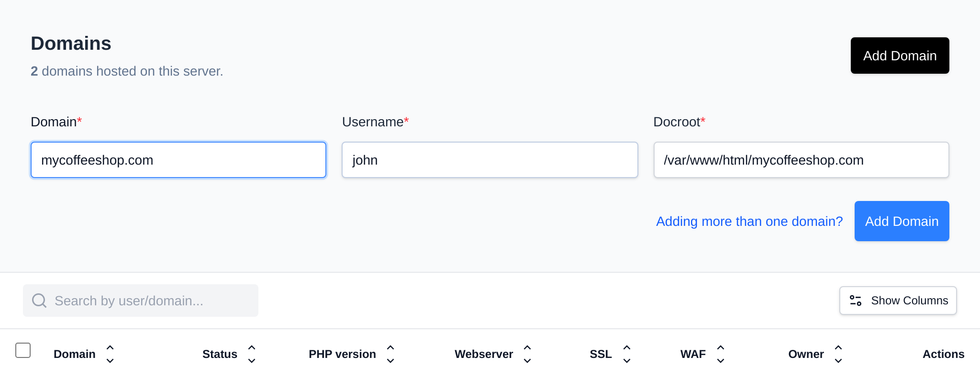Viewport: 980px width, 379px height.
Task: Click the black Add Domain button
Action: click(900, 56)
